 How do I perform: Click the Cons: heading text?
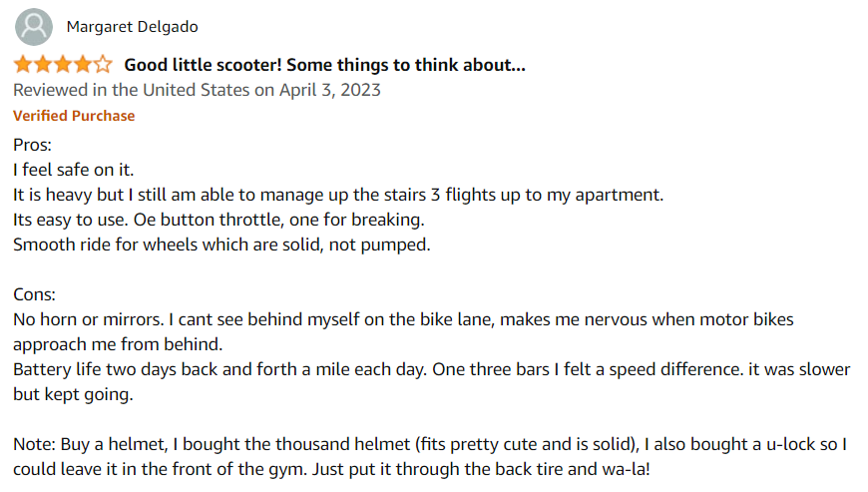(34, 294)
